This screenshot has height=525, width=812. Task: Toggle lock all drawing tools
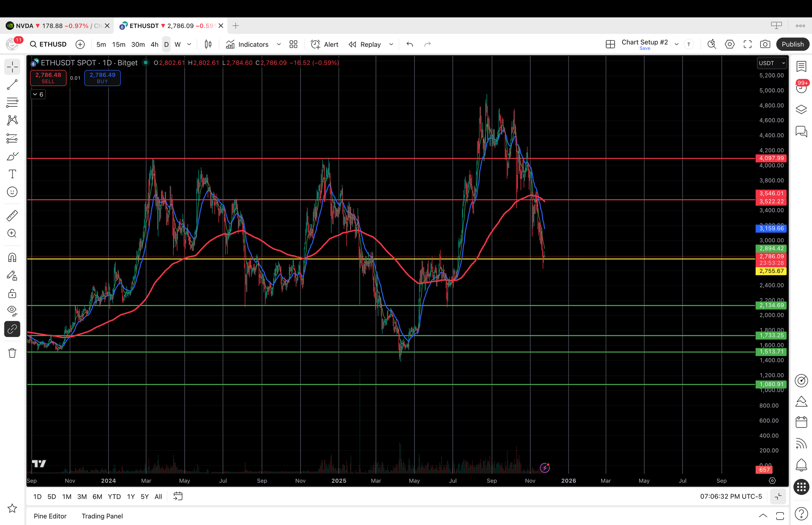(x=12, y=294)
